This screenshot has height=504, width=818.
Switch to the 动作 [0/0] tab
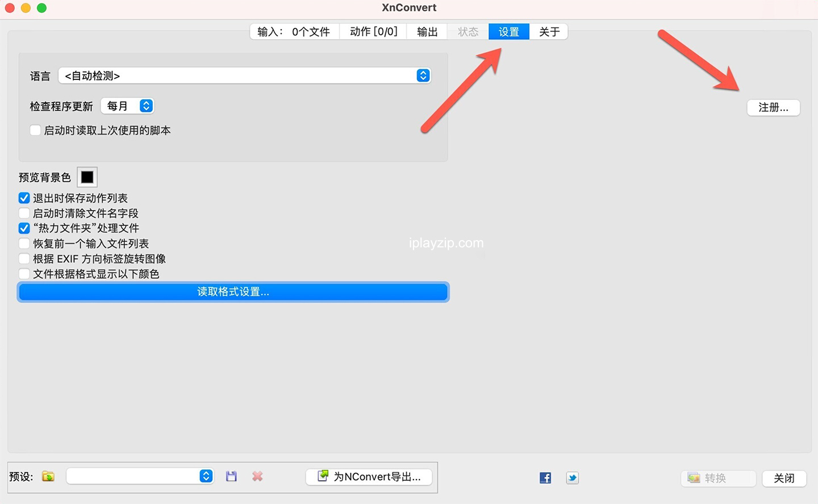(x=373, y=32)
